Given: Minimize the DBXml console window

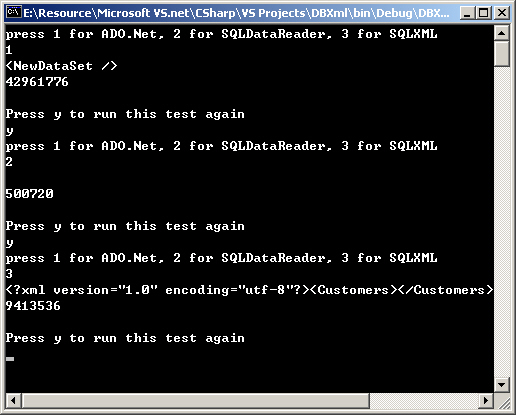Looking at the screenshot, I should 467,13.
